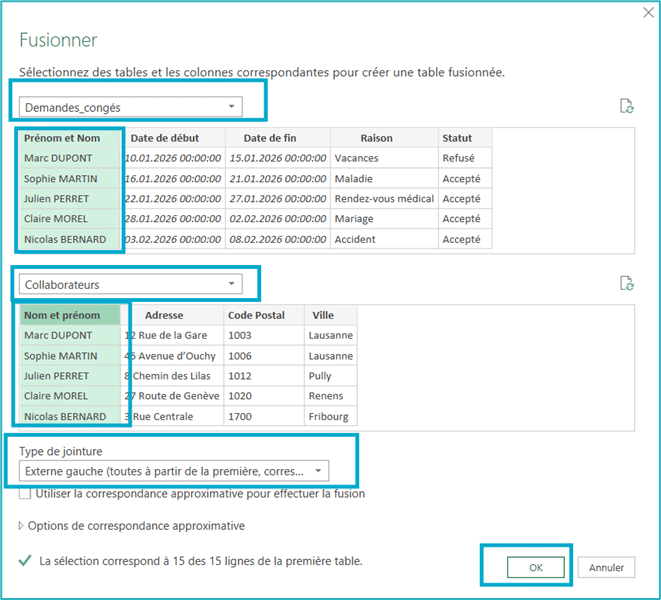Select the Code Postal column header
Image resolution: width=661 pixels, height=600 pixels.
264,315
